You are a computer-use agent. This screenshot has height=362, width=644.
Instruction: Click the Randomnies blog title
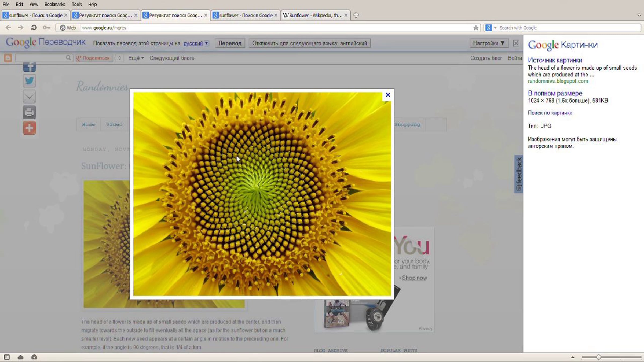point(102,87)
